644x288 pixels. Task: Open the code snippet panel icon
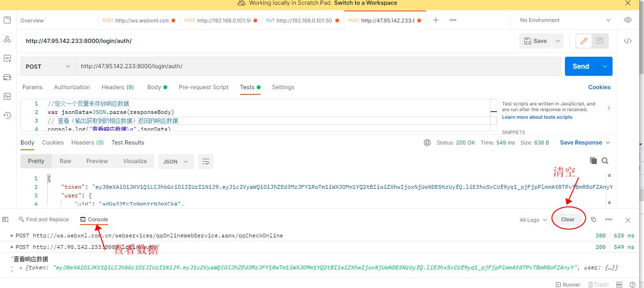click(628, 41)
